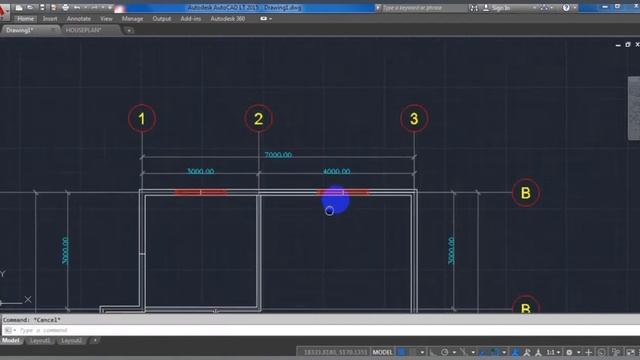Toggle isometric drafting in status bar
Screen dimensions: 640x360
point(463,352)
